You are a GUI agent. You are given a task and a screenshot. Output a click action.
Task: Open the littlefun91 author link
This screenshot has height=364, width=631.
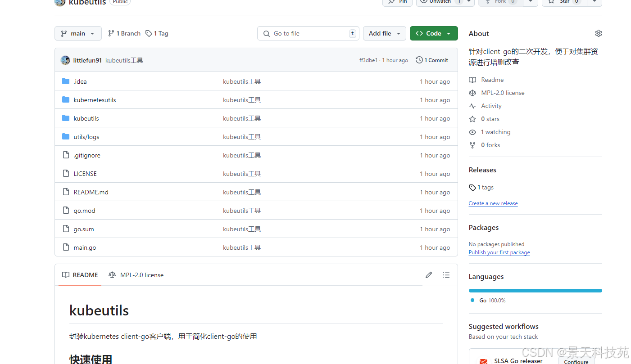tap(87, 60)
